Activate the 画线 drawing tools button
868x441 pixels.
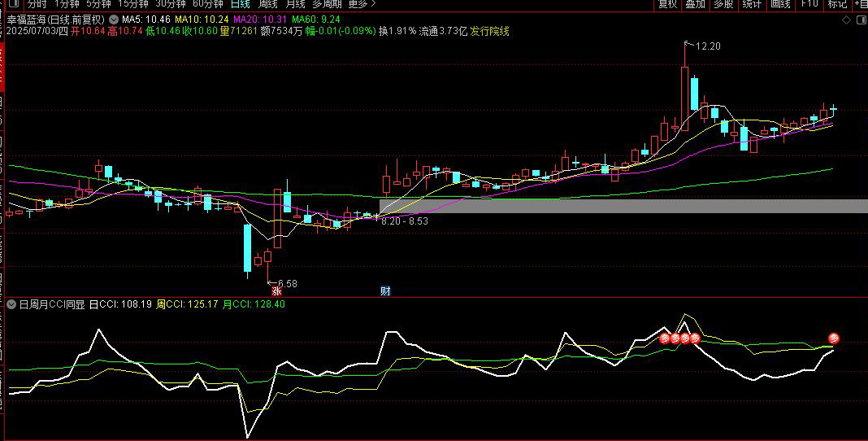click(x=780, y=4)
